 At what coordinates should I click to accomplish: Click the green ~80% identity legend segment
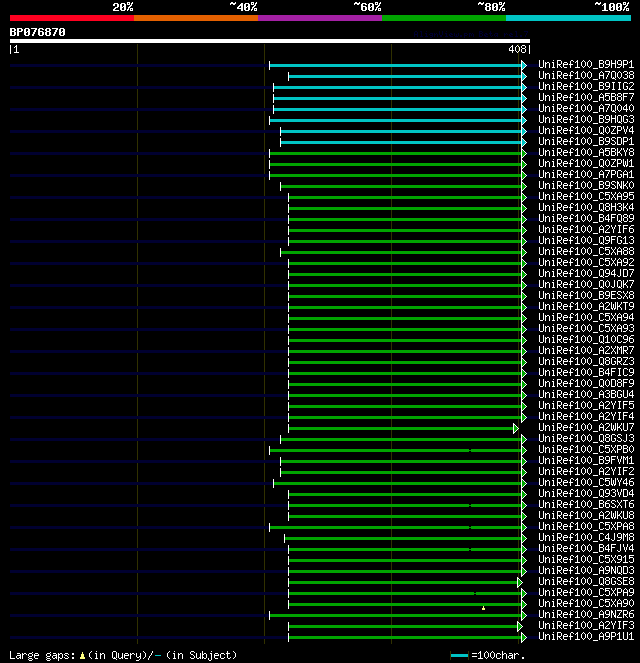coord(444,18)
